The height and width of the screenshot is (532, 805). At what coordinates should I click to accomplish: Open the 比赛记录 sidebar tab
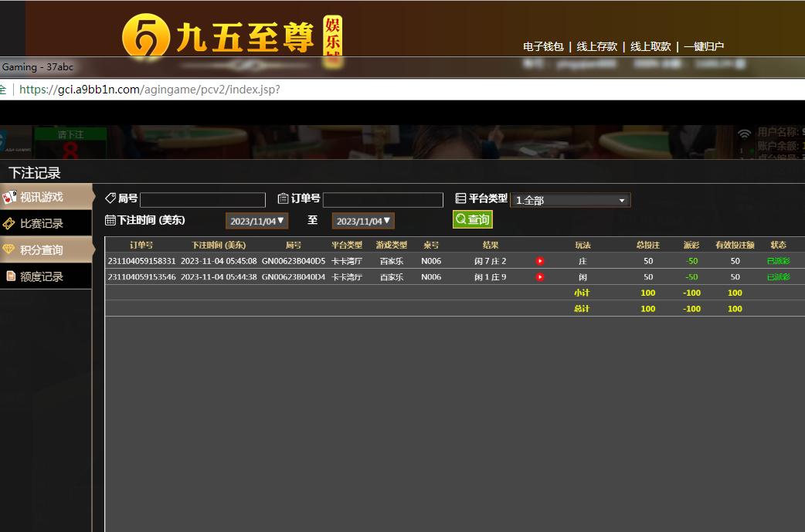pyautogui.click(x=46, y=224)
